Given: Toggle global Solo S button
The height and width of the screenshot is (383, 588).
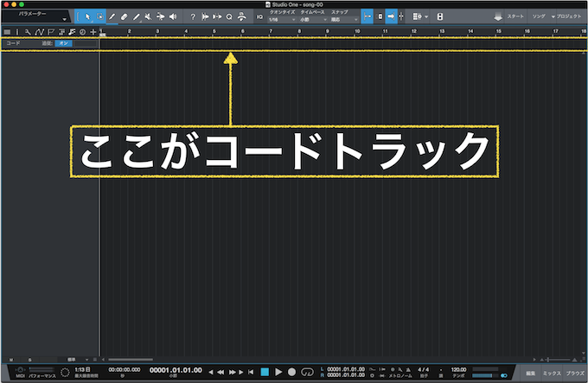Looking at the screenshot, I should pos(29,361).
